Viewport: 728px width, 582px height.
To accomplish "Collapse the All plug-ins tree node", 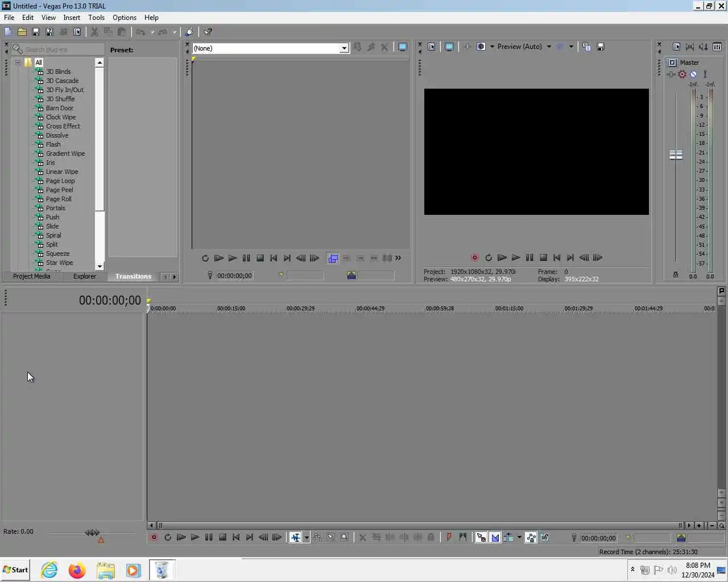I will (18, 63).
